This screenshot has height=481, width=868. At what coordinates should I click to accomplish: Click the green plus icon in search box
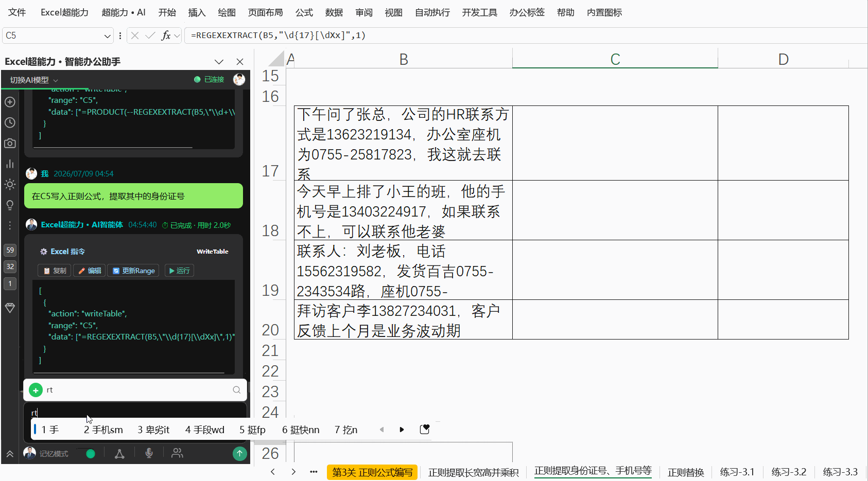coord(36,390)
